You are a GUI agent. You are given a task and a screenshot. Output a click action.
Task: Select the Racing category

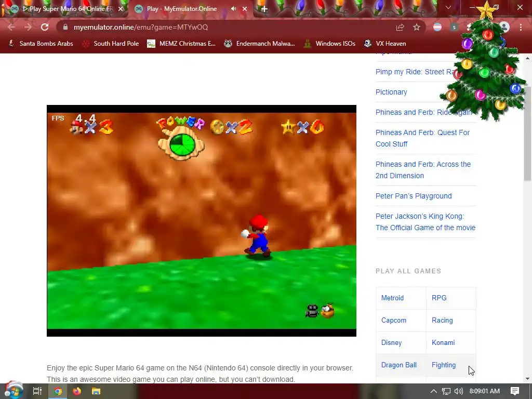[x=442, y=320]
